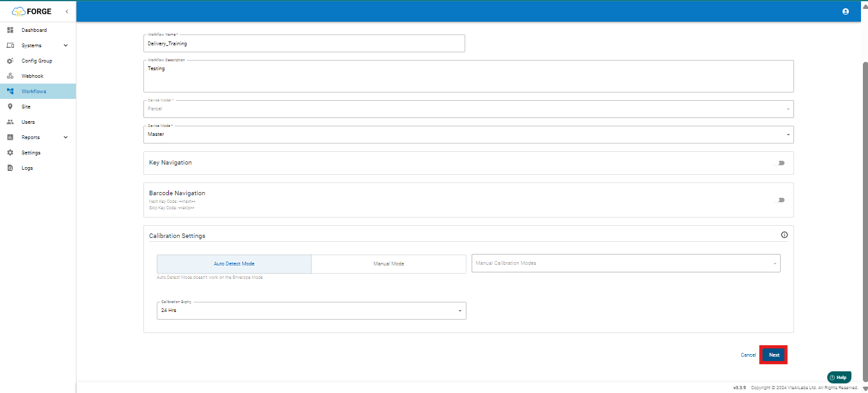This screenshot has width=868, height=393.
Task: Click the Dashboard grid icon
Action: (x=10, y=30)
